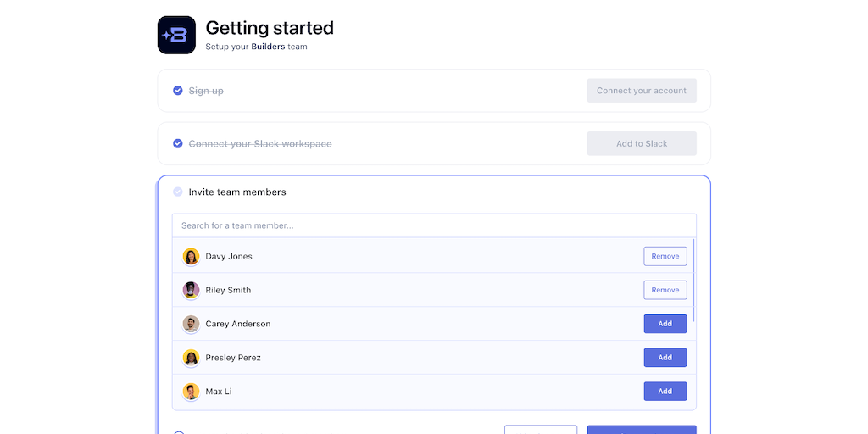Focus the team member search field

pyautogui.click(x=434, y=225)
